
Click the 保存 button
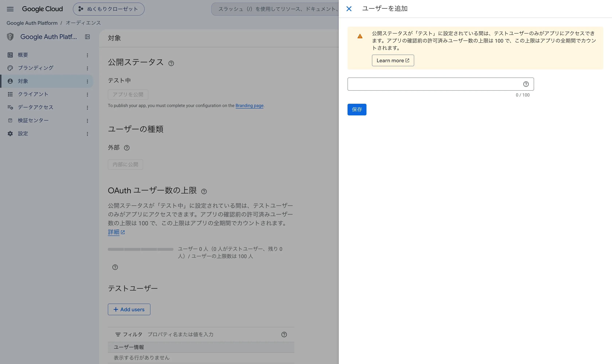357,109
